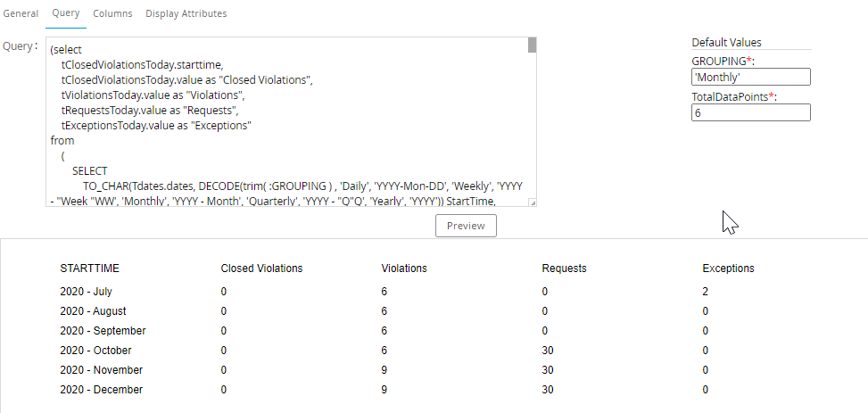Click the Exceptions column header
The width and height of the screenshot is (868, 413).
tap(728, 268)
